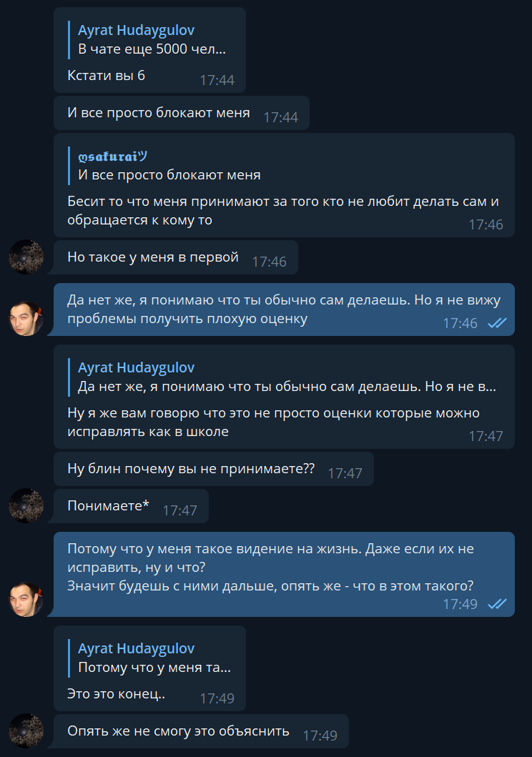Click the man's avatar next to the 17:49 outgoing message

pyautogui.click(x=26, y=600)
